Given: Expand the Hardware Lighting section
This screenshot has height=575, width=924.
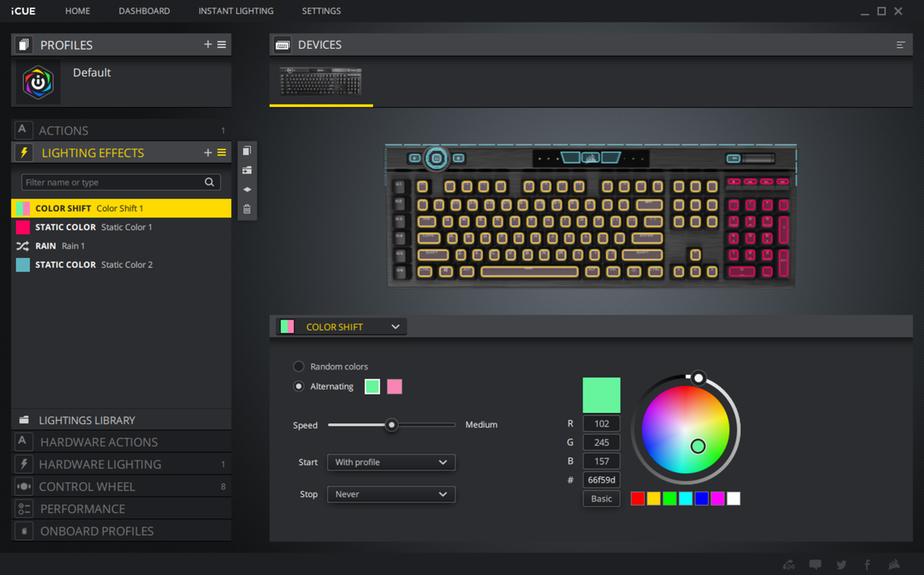Looking at the screenshot, I should tap(120, 464).
